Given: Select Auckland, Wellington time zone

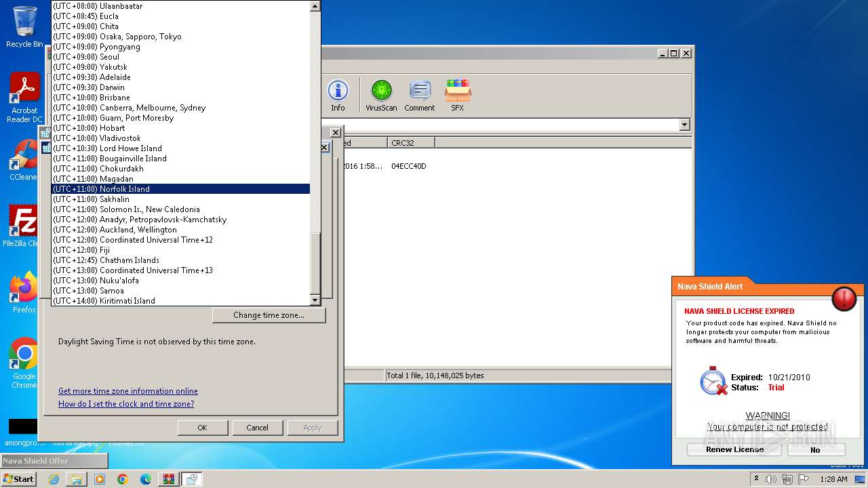Looking at the screenshot, I should click(x=181, y=230).
